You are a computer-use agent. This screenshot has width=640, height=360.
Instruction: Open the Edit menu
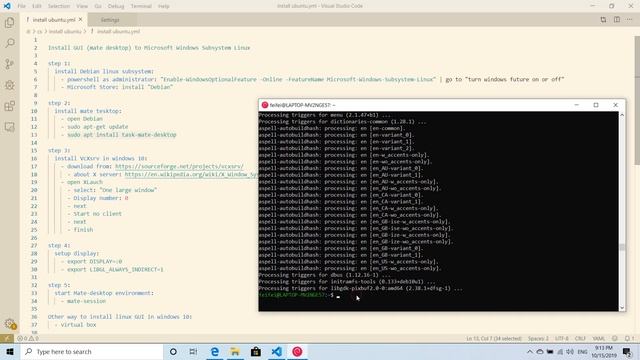[x=37, y=6]
